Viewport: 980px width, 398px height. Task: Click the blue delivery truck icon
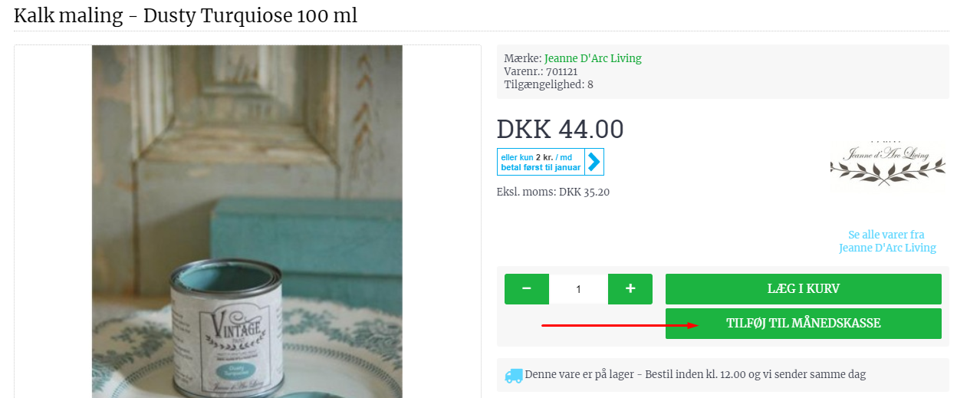(x=514, y=375)
